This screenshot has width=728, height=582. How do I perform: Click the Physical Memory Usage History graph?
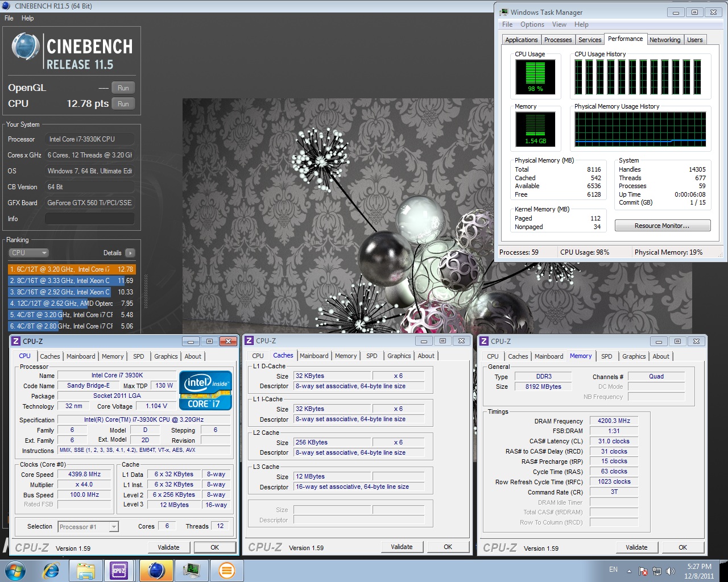[640, 129]
